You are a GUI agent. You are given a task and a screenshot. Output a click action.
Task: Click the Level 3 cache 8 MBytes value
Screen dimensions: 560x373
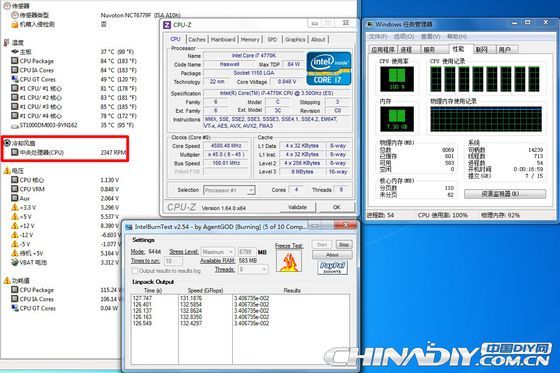(x=302, y=171)
